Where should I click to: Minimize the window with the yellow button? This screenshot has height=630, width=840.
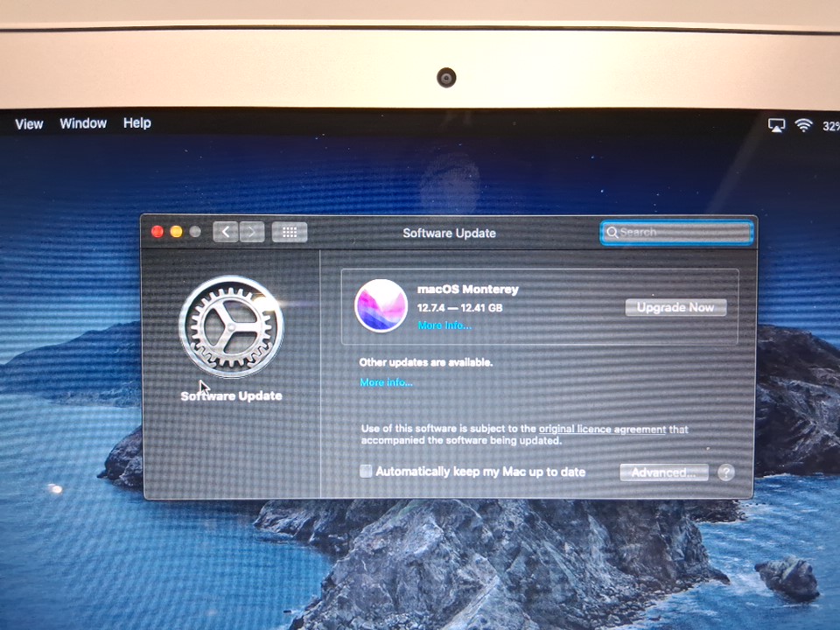[176, 232]
